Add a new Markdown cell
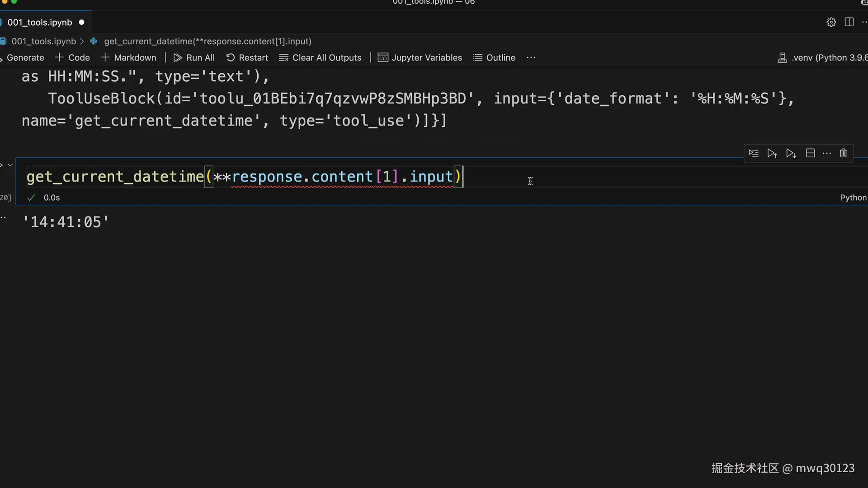The height and width of the screenshot is (488, 868). (128, 57)
